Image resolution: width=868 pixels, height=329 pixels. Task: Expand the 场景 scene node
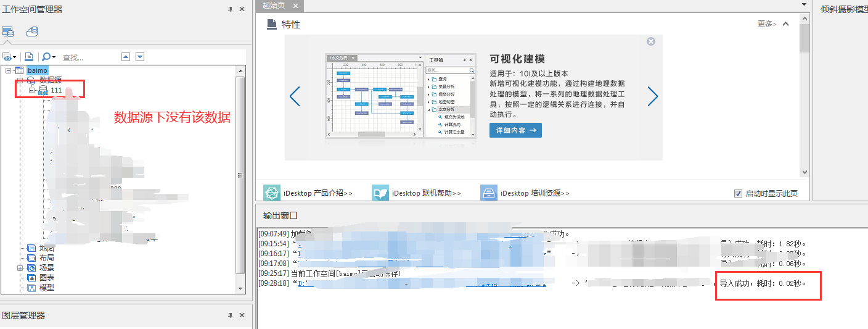click(20, 268)
